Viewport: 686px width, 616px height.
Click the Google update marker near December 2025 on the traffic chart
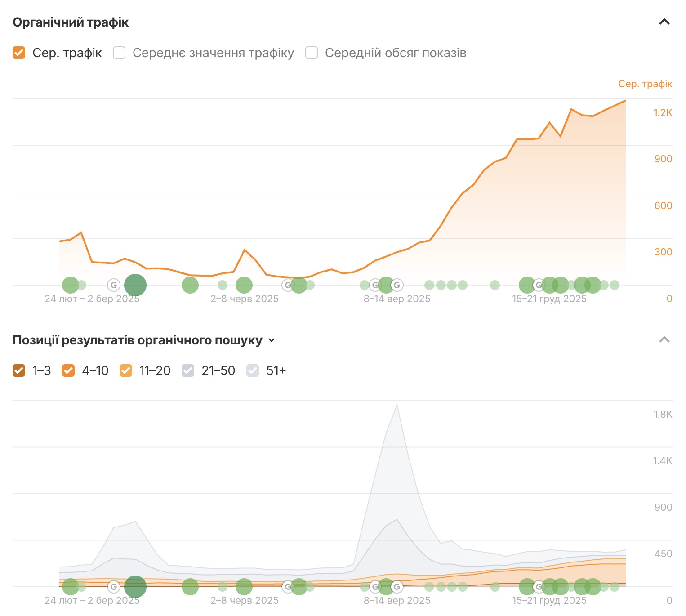coord(539,285)
